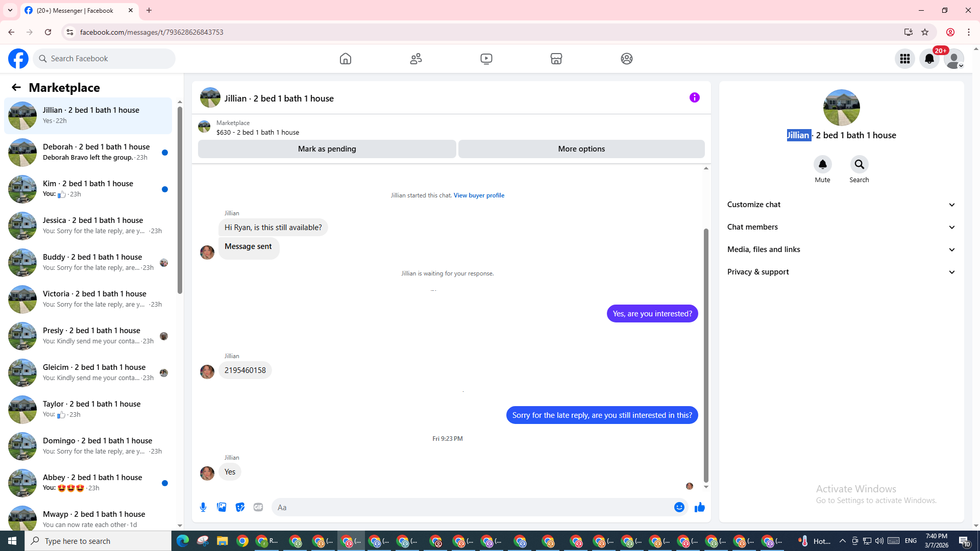Open the Facebook Home tab icon

pos(346,59)
